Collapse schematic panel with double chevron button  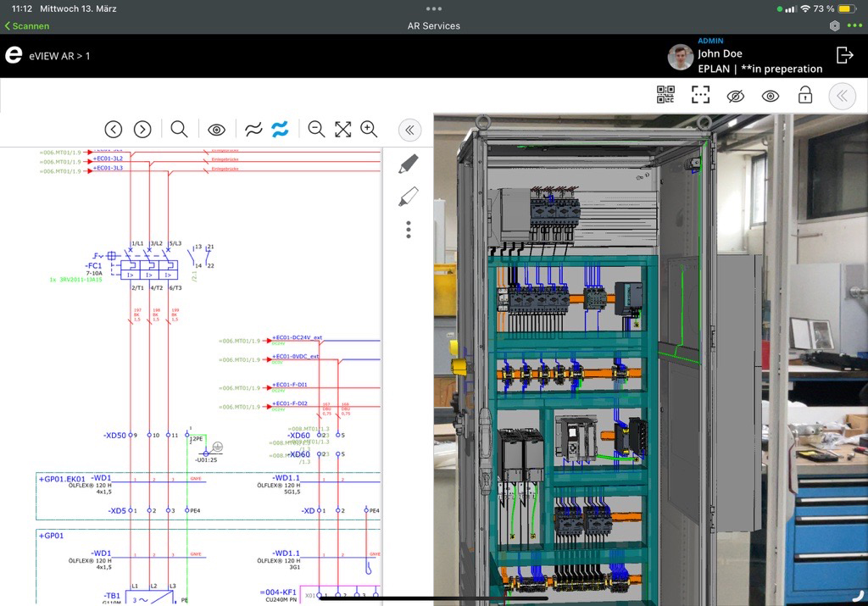coord(409,130)
